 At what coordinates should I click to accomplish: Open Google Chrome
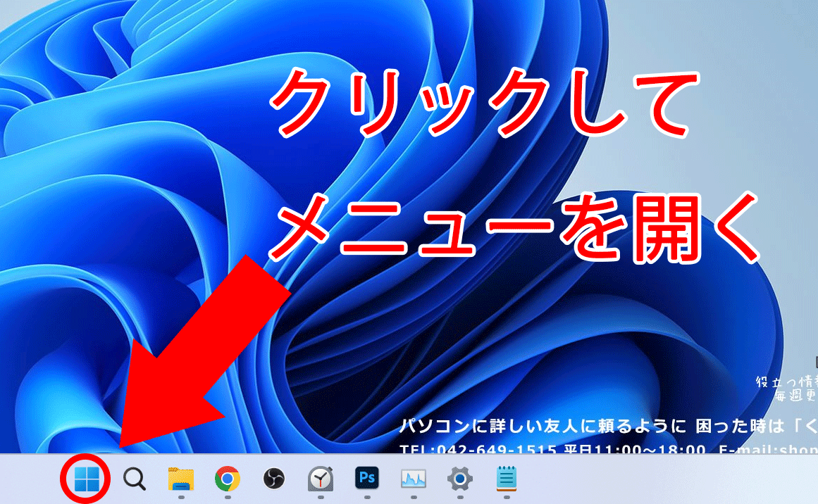point(227,479)
